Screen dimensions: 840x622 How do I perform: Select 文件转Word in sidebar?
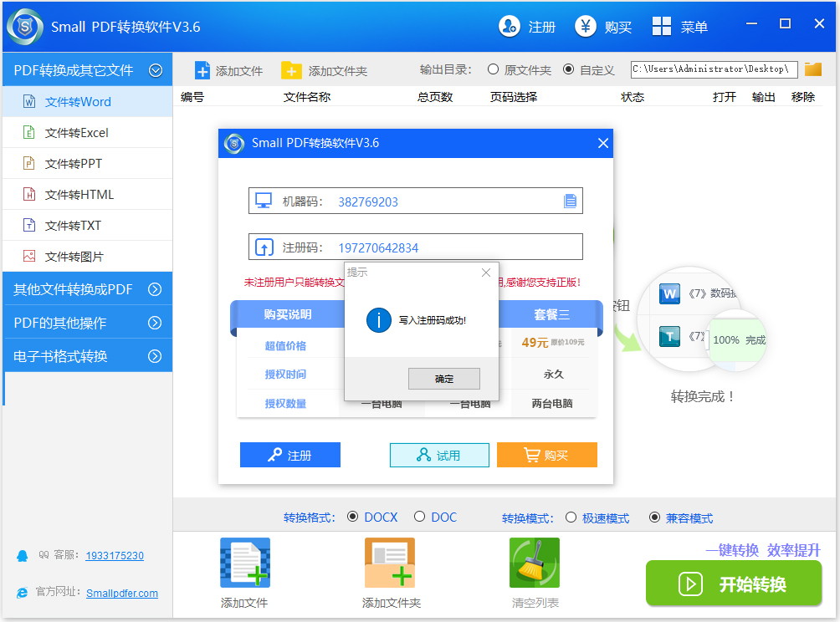(88, 102)
